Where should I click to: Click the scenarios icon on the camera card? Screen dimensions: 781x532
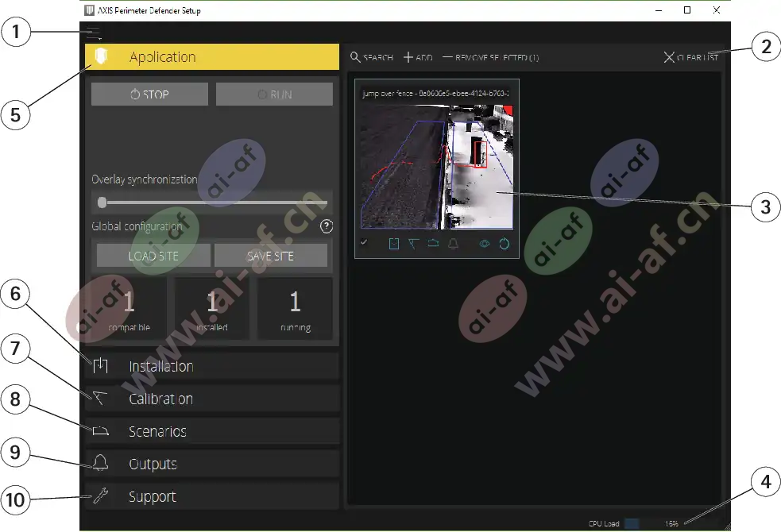coord(433,243)
